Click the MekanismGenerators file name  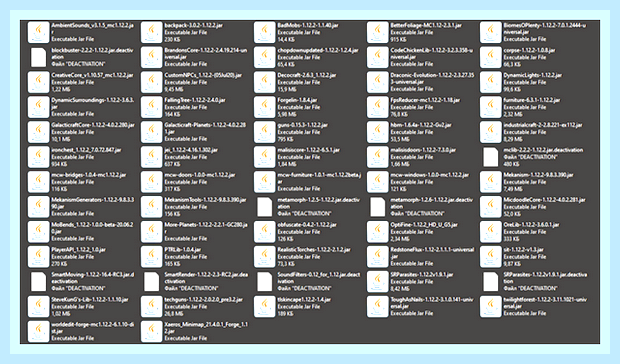93,203
